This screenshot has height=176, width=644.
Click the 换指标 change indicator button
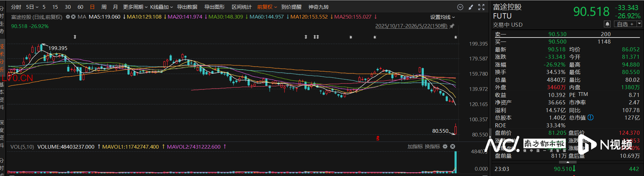pos(432,147)
